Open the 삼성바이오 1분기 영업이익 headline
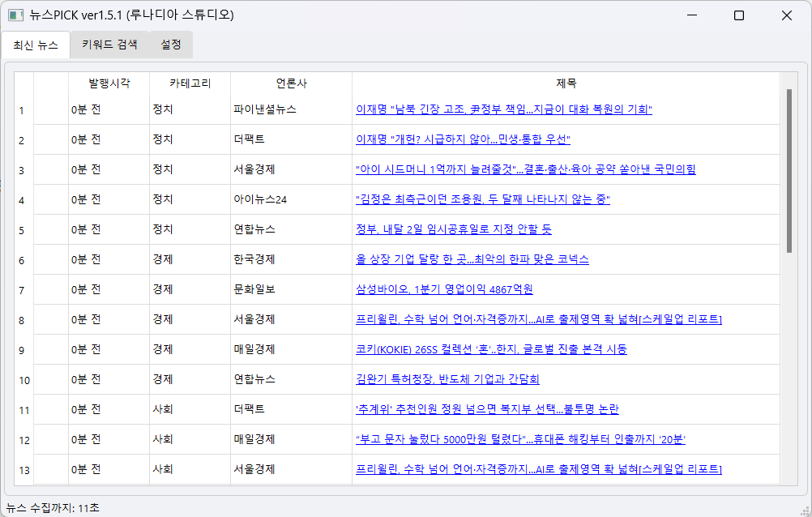 pyautogui.click(x=444, y=289)
